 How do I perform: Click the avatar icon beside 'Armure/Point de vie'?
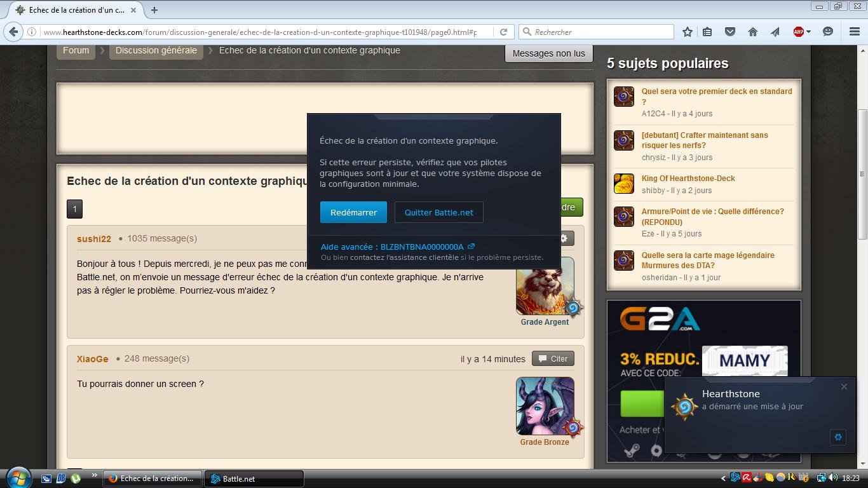[624, 217]
